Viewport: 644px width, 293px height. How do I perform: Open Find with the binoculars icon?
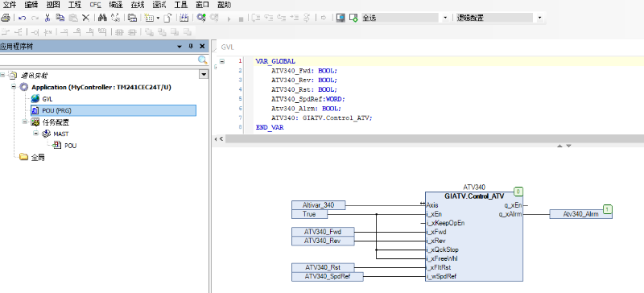[x=103, y=18]
